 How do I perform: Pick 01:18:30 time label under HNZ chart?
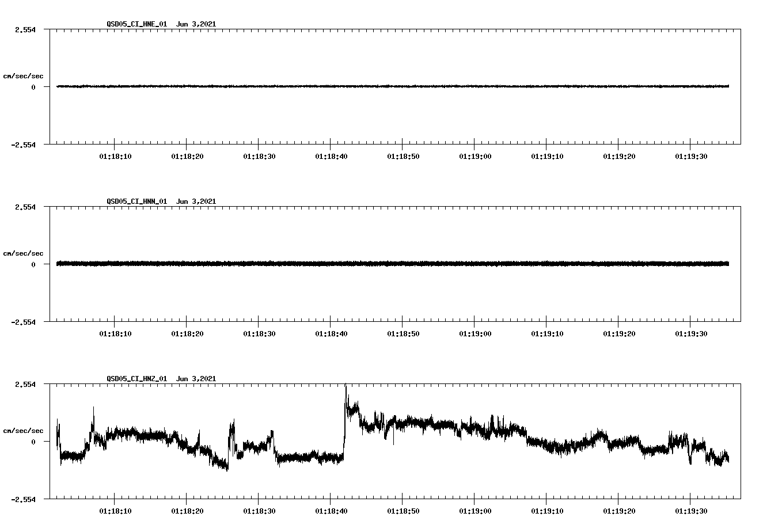point(259,511)
